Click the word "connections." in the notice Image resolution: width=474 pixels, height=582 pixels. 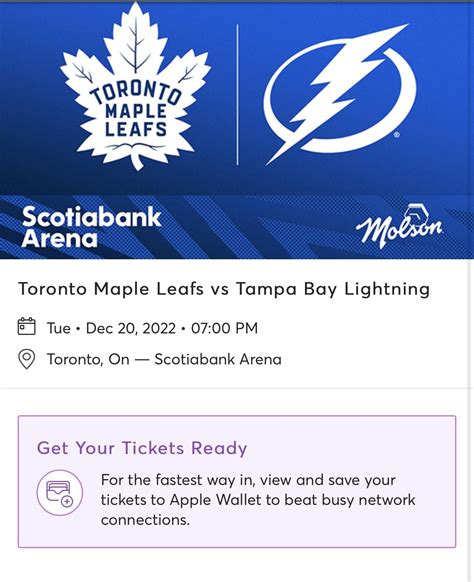coord(145,520)
